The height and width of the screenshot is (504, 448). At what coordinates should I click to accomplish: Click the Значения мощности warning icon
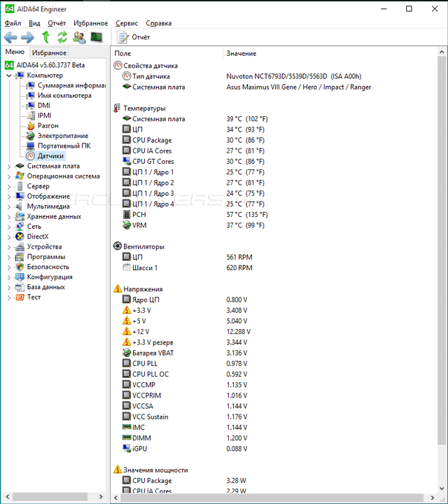118,470
